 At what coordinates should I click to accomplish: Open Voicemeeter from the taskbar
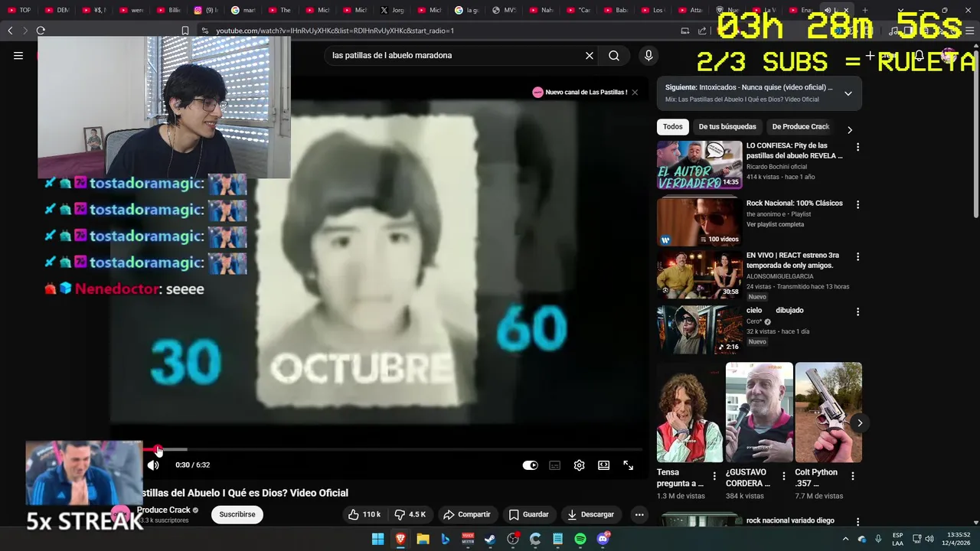pyautogui.click(x=468, y=539)
